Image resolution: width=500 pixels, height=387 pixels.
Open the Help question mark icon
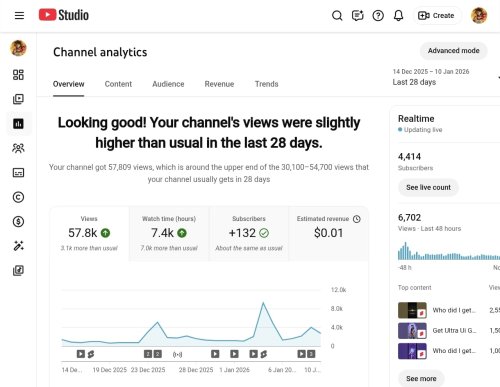point(378,15)
